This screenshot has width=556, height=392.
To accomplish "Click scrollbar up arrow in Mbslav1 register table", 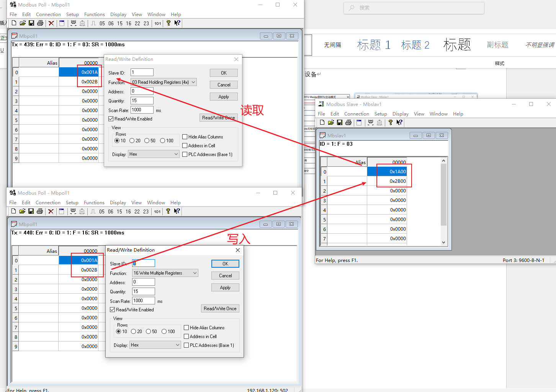I will (x=443, y=161).
